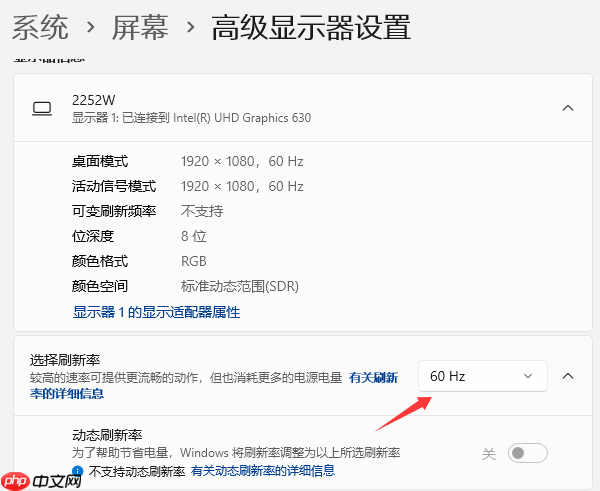
Task: Click the blue info icon near 不支持动态刷新率
Action: (78, 471)
